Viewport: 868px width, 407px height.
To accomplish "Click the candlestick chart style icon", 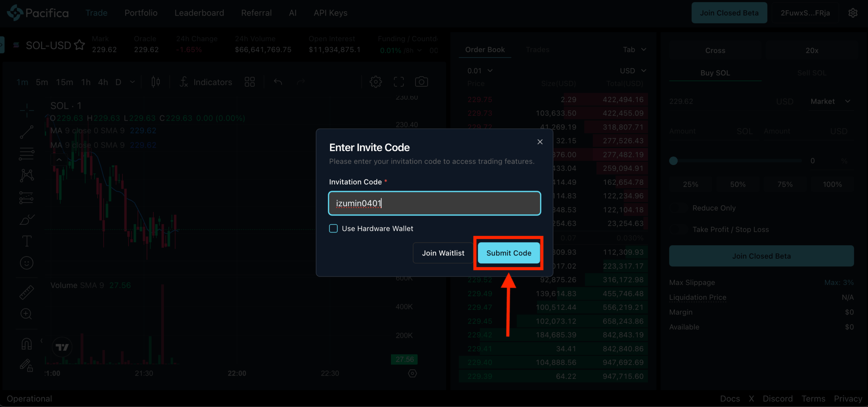I will tap(156, 82).
